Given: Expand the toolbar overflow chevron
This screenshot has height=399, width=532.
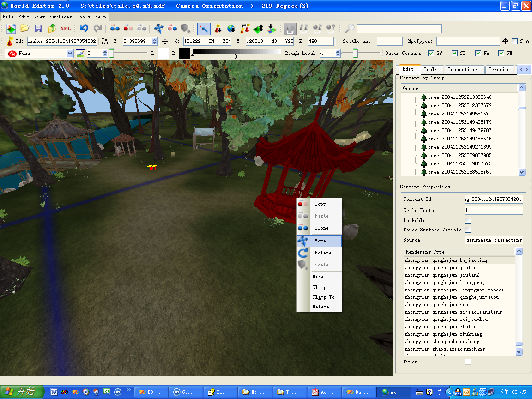Looking at the screenshot, I should 527,42.
